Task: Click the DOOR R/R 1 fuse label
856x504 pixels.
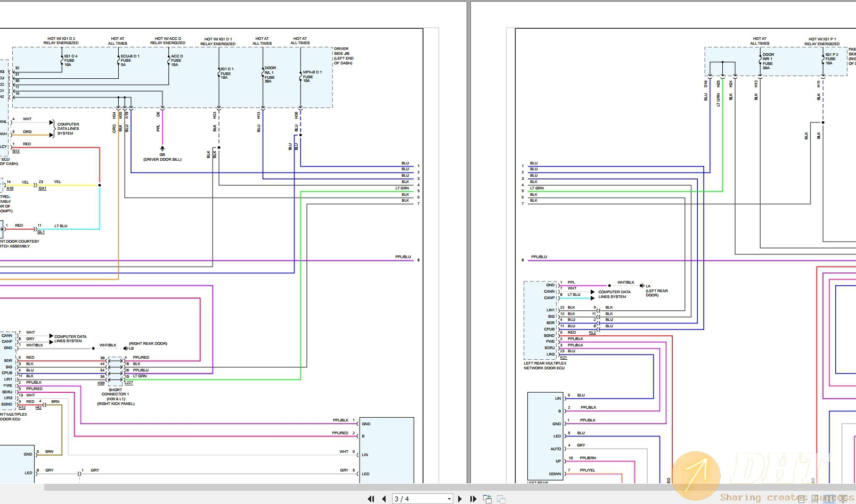Action: (x=768, y=61)
